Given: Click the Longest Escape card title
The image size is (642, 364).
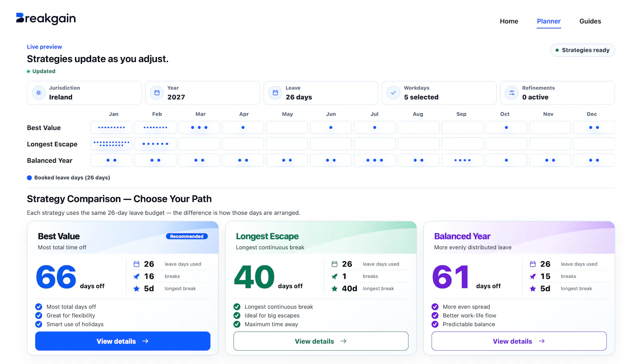Looking at the screenshot, I should coord(267,236).
